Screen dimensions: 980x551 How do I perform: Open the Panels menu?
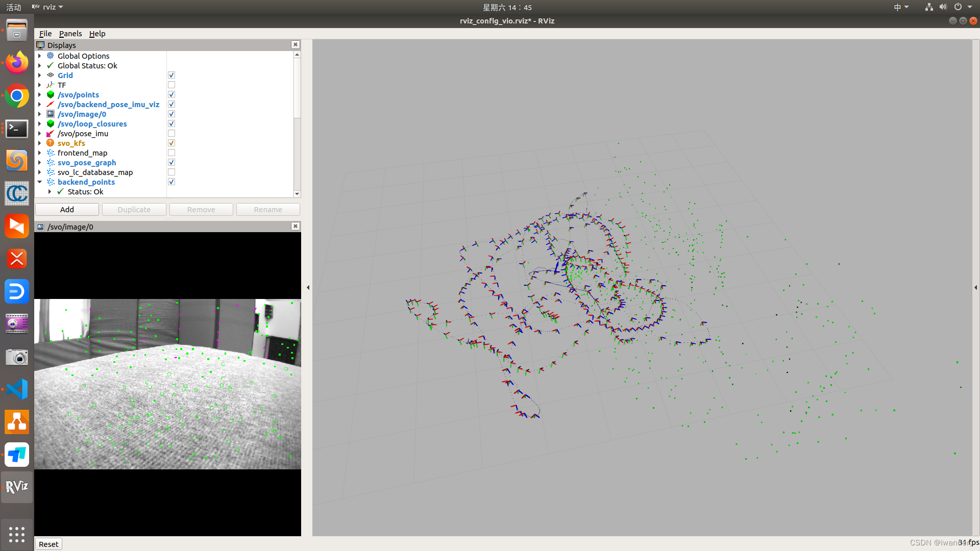pyautogui.click(x=70, y=34)
